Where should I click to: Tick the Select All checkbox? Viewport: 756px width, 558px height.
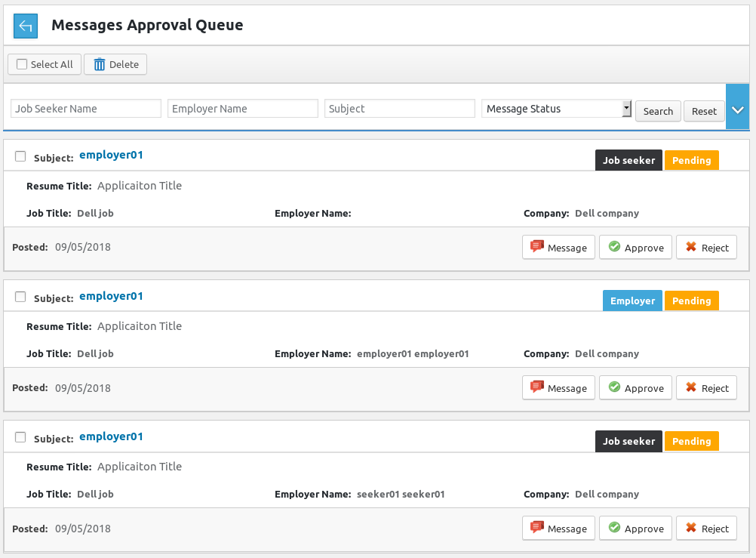(x=22, y=64)
